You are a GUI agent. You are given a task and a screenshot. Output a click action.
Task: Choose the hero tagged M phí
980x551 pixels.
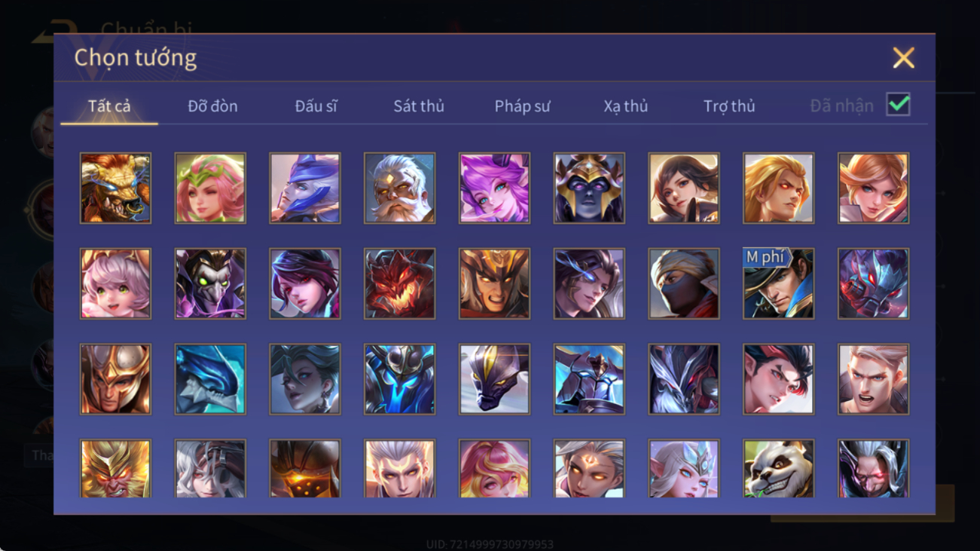pyautogui.click(x=778, y=283)
